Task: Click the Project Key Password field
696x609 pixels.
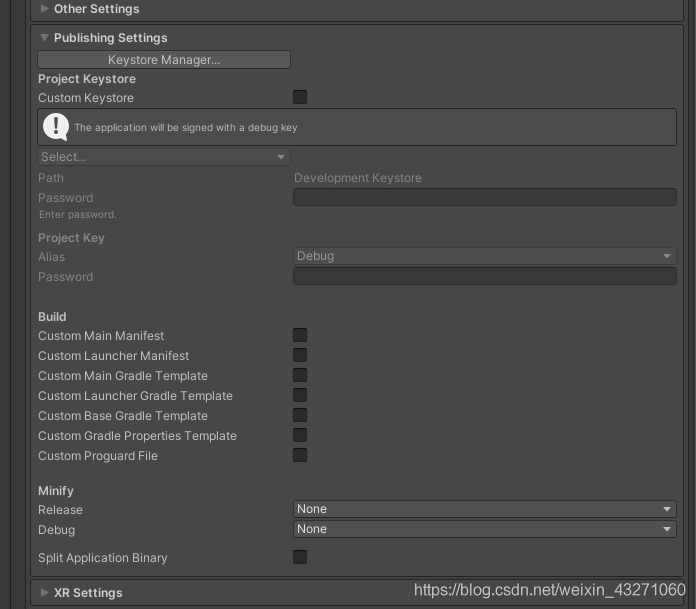Action: point(485,276)
